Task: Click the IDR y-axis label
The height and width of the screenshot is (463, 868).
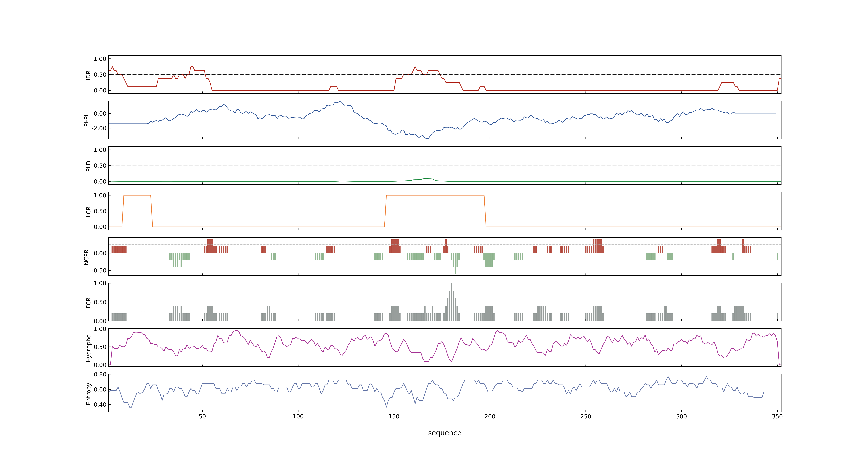Action: (x=89, y=75)
